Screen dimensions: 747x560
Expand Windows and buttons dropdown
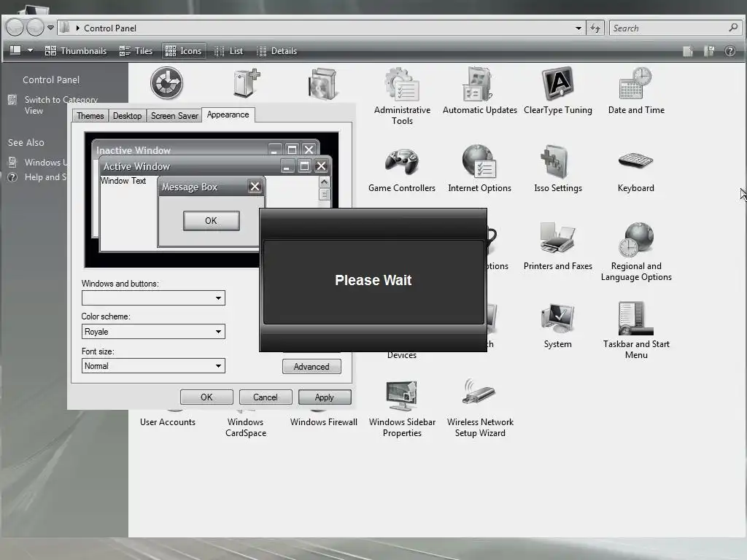click(218, 298)
